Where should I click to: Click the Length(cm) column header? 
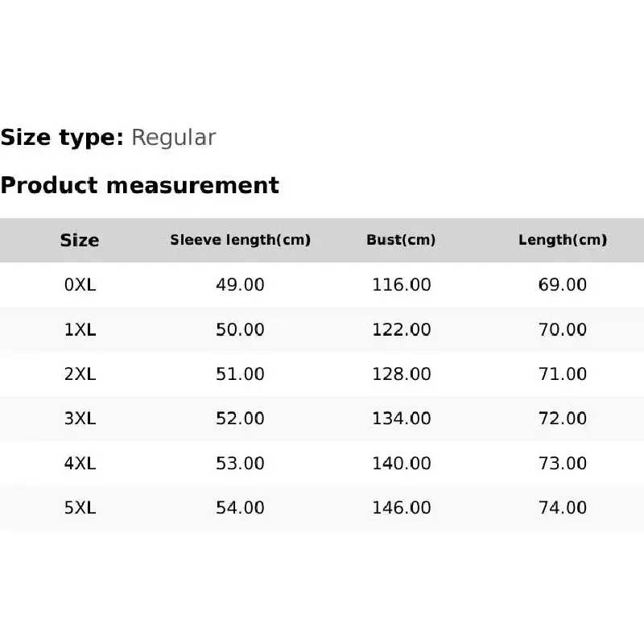562,240
